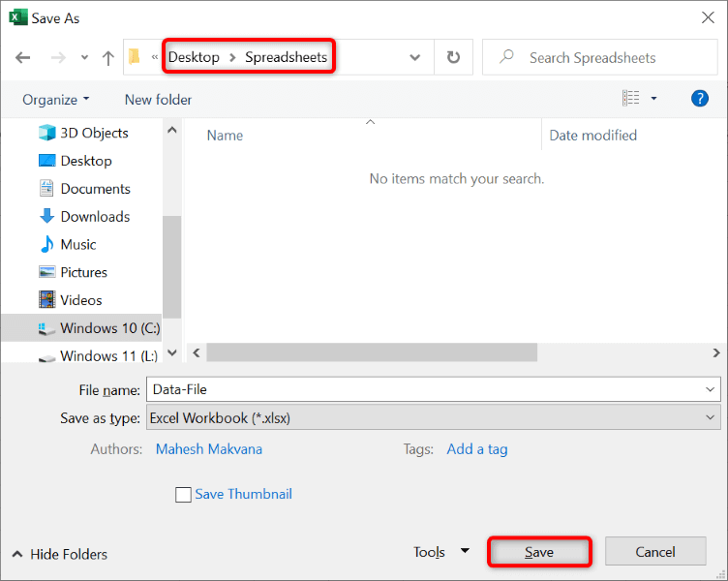Open the change view options dropdown

pyautogui.click(x=653, y=99)
